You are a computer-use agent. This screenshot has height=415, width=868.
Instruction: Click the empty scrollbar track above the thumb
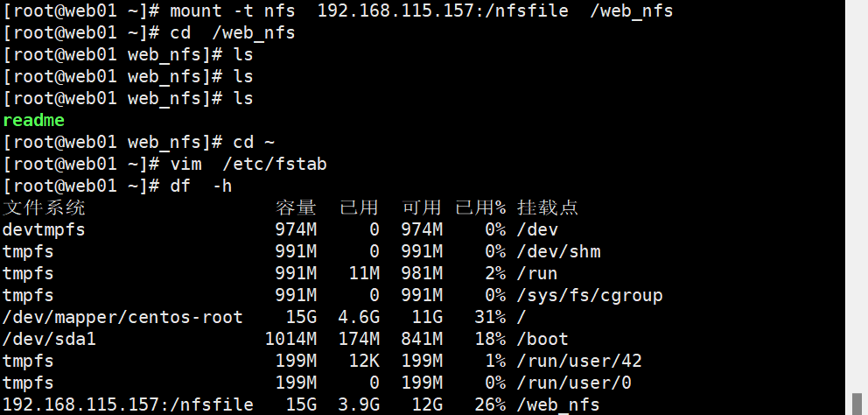pyautogui.click(x=857, y=196)
